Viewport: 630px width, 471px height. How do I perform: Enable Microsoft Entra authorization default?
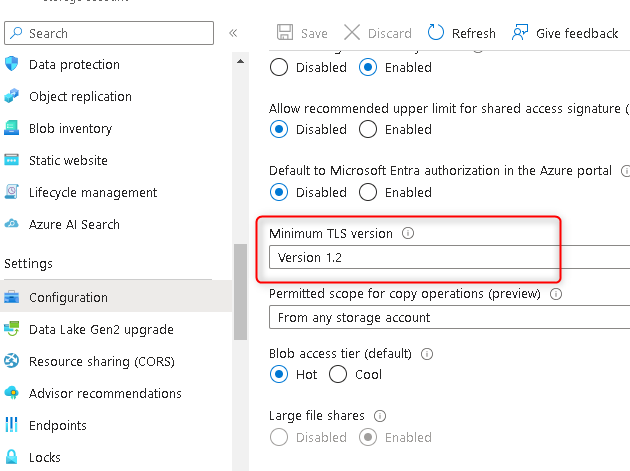coord(368,193)
